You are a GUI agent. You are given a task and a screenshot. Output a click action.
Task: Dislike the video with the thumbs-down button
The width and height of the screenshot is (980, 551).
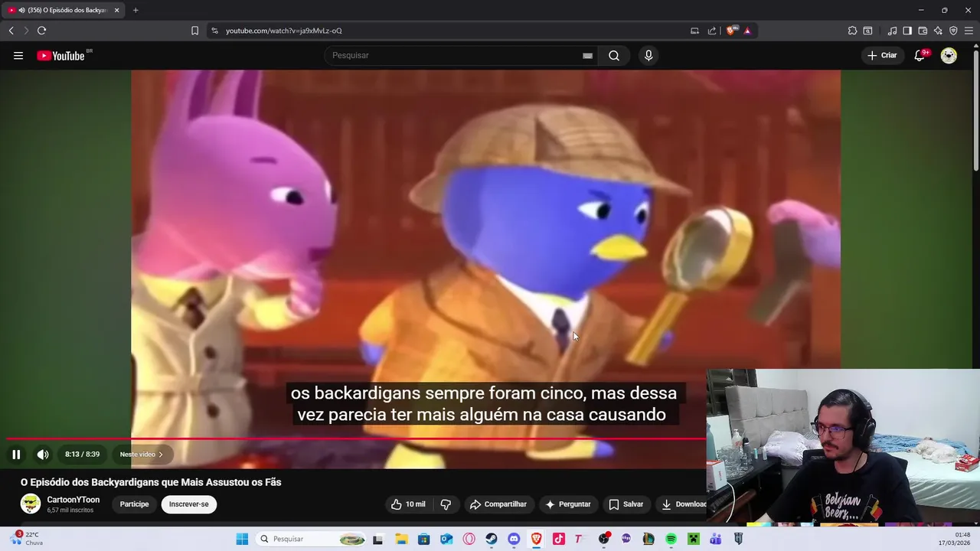pyautogui.click(x=446, y=504)
